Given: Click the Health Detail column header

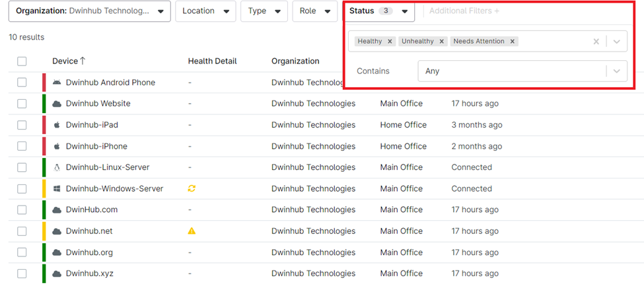Looking at the screenshot, I should (x=212, y=61).
